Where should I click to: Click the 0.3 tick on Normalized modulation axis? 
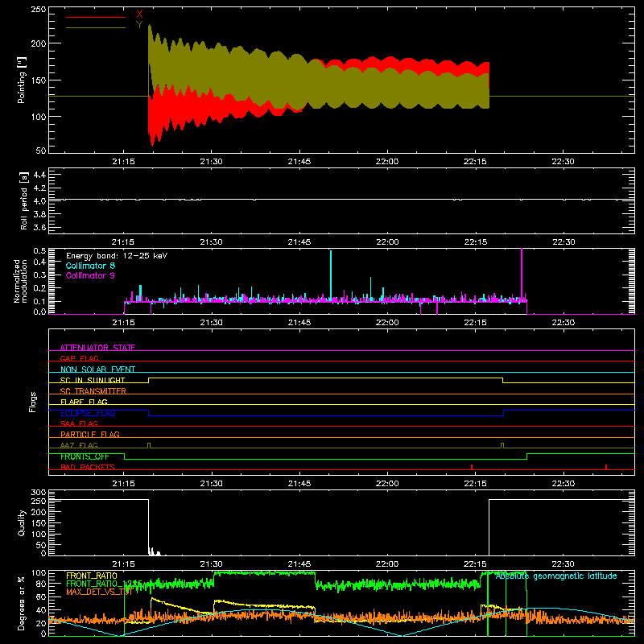coord(39,275)
